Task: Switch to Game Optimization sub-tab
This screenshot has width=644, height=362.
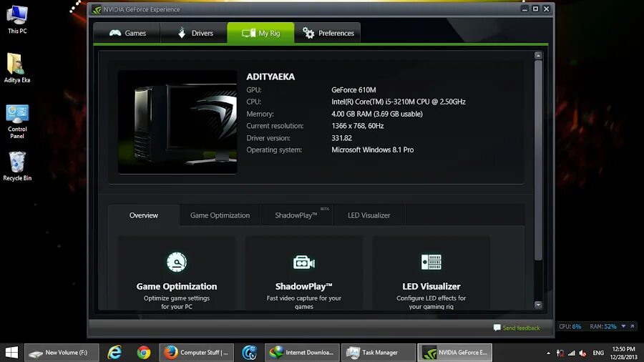Action: [220, 215]
